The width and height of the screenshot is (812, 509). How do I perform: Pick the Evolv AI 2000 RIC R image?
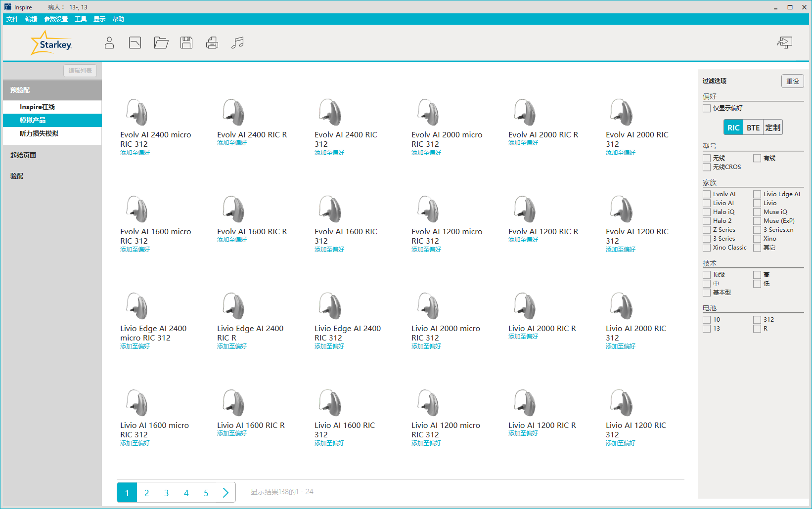click(525, 112)
